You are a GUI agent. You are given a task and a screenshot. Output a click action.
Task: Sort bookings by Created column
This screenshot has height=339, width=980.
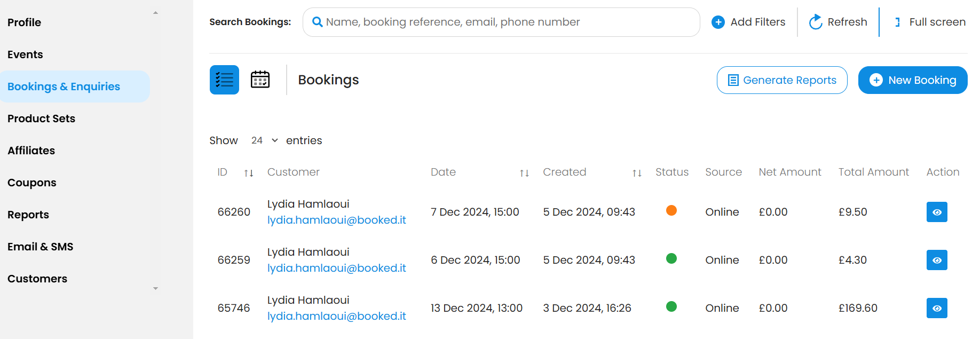(636, 172)
